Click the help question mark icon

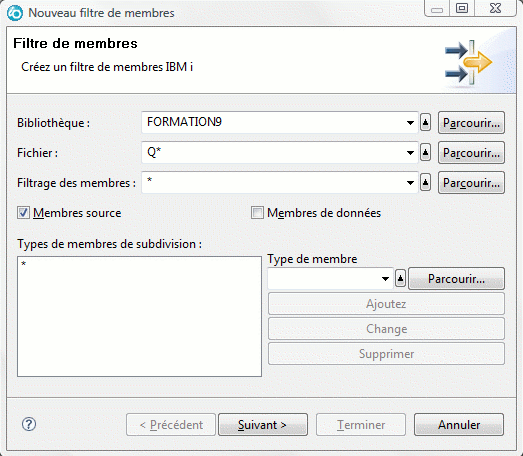click(29, 424)
